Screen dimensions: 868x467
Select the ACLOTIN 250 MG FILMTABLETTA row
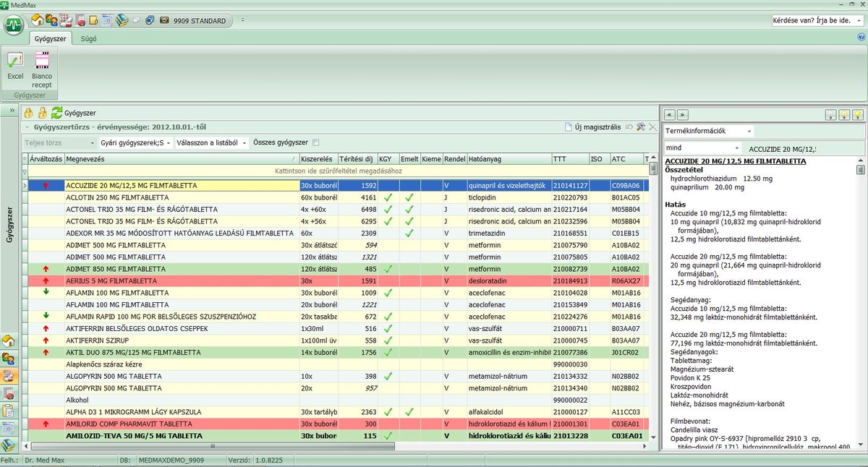338,197
